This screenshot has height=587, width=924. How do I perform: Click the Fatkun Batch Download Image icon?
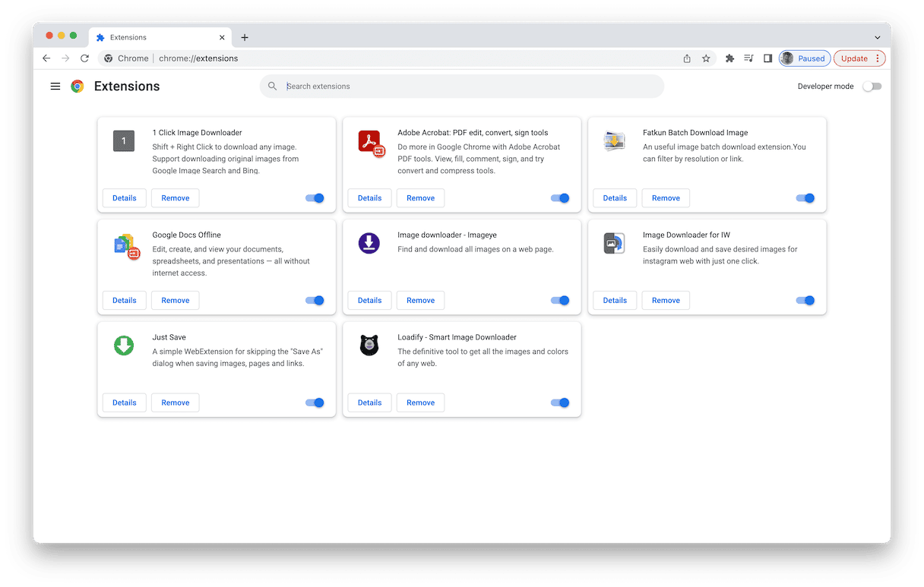point(614,141)
